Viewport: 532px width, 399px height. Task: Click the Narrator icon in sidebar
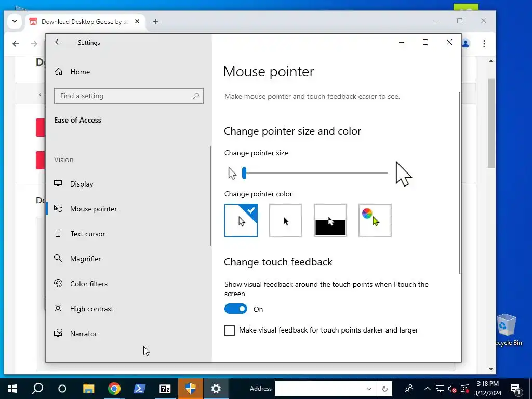point(58,333)
